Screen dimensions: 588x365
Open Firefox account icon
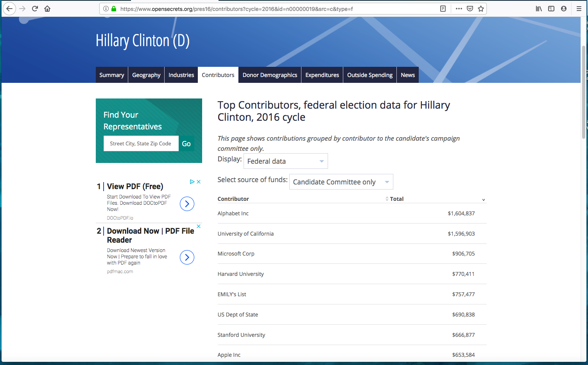[x=564, y=9]
